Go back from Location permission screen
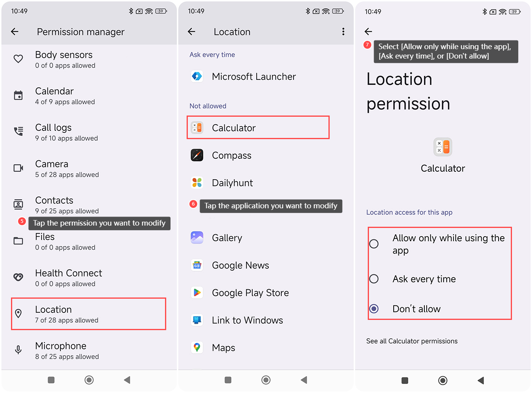 click(x=368, y=31)
